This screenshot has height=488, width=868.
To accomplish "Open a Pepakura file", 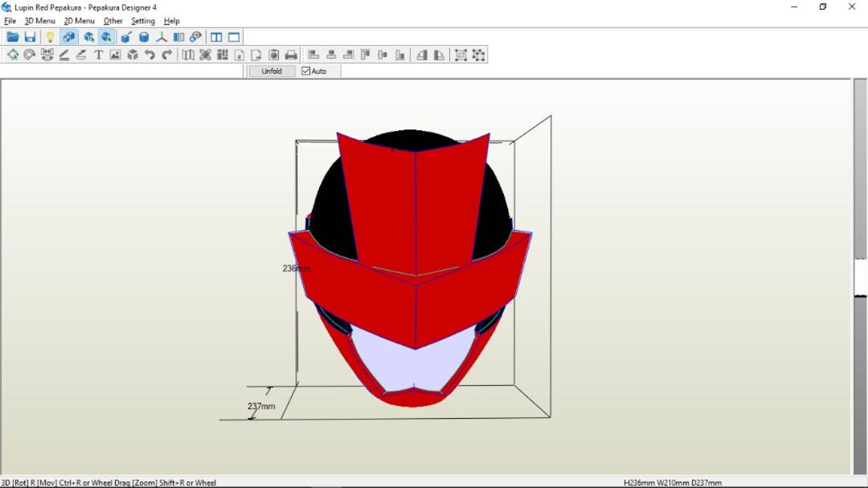I will [13, 37].
